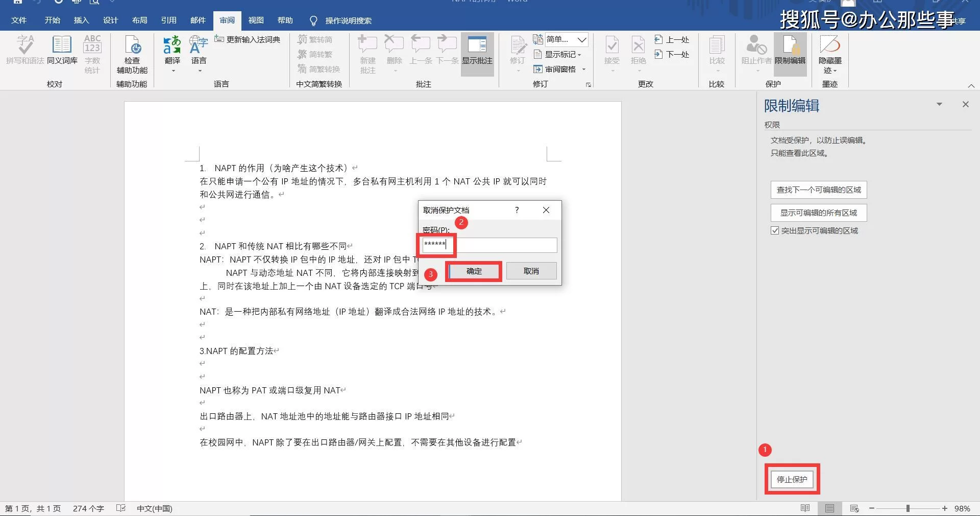980x516 pixels.
Task: Click the 停止保护 button
Action: 792,479
